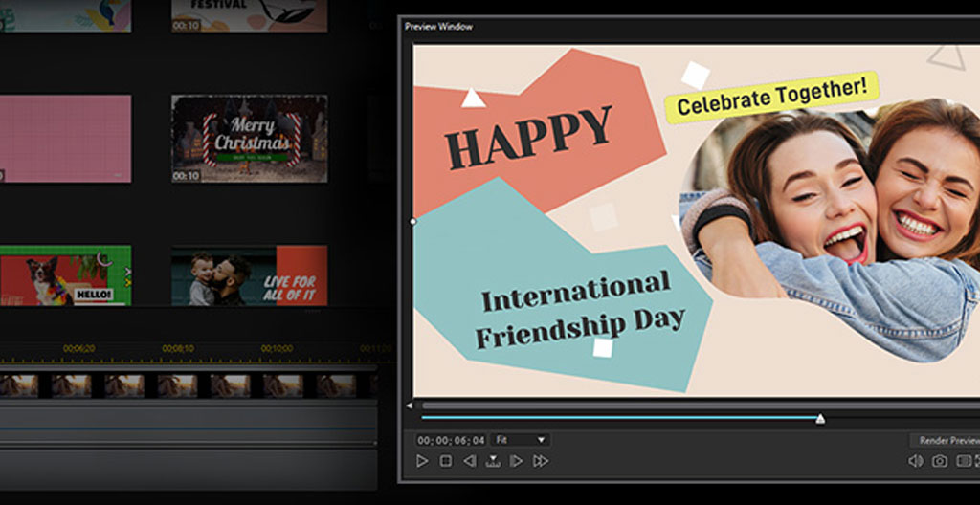Click the Preview Window title bar

point(690,26)
